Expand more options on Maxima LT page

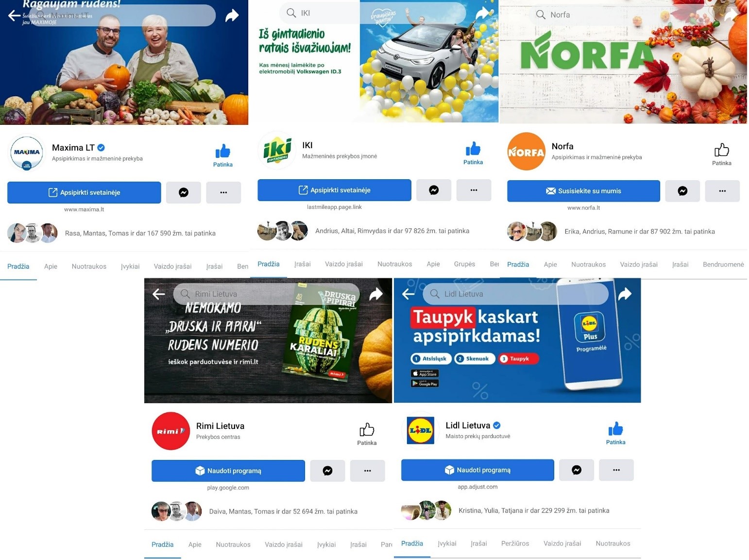(x=223, y=193)
